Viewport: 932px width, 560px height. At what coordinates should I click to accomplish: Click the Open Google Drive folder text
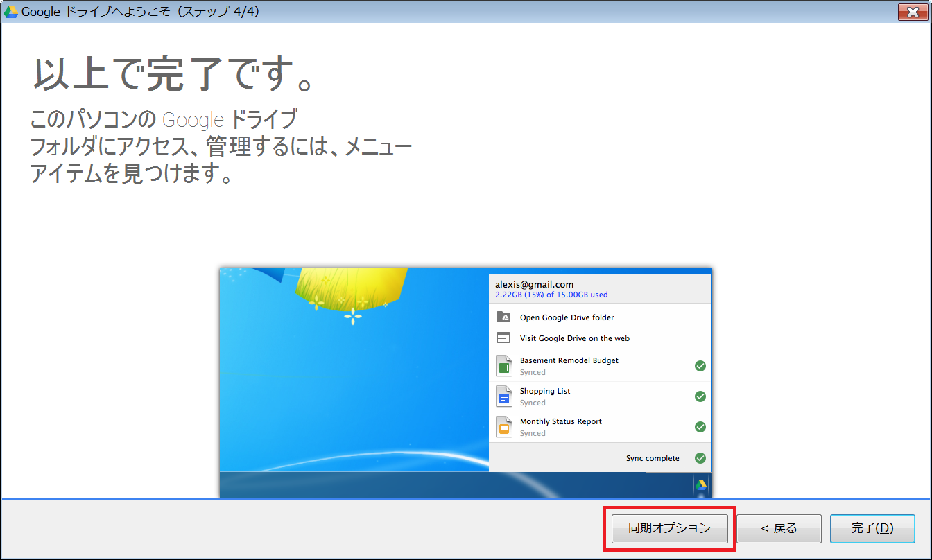(x=567, y=317)
